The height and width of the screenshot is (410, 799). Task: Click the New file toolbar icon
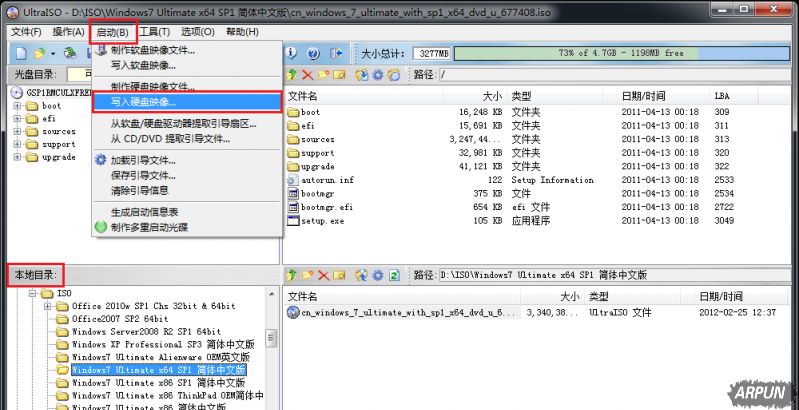[21, 53]
